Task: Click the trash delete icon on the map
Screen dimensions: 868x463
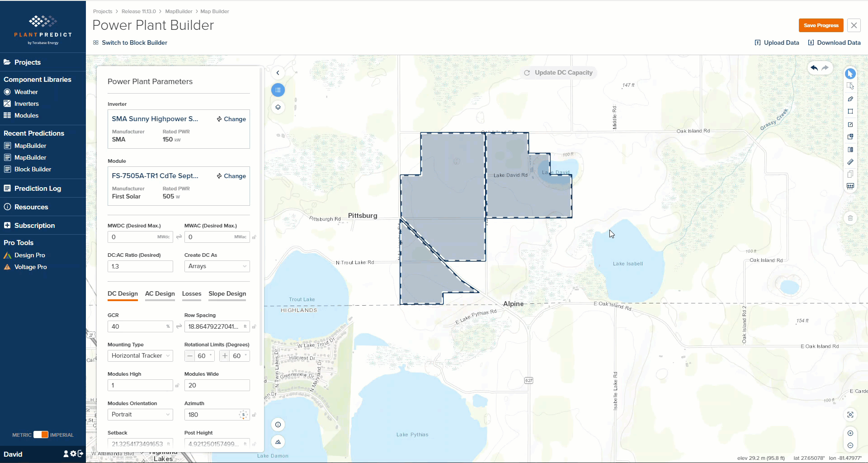Action: [850, 218]
